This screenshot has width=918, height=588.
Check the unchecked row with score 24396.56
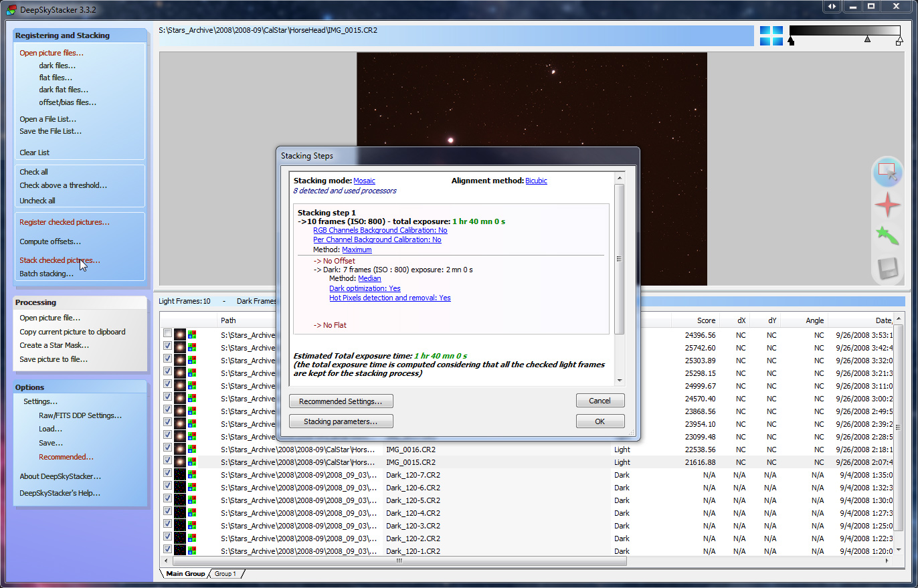point(167,333)
